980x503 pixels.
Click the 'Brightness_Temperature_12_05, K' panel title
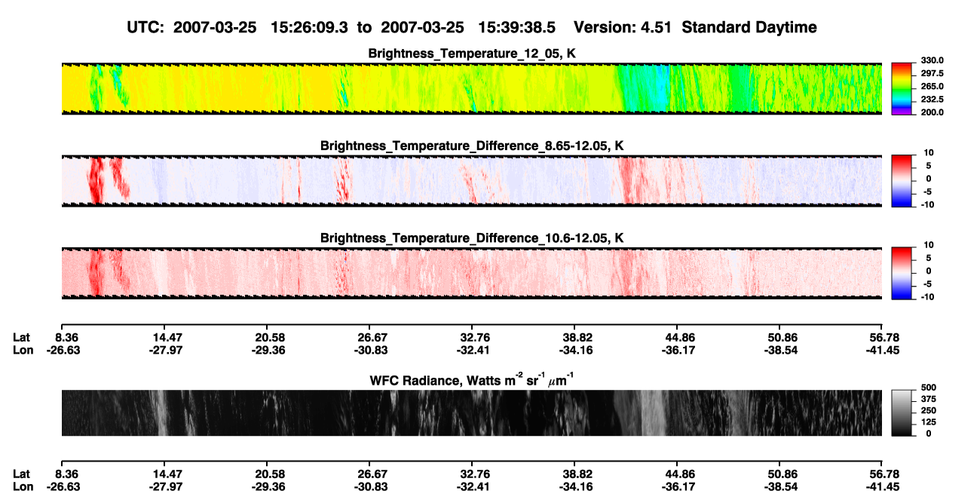coord(473,54)
